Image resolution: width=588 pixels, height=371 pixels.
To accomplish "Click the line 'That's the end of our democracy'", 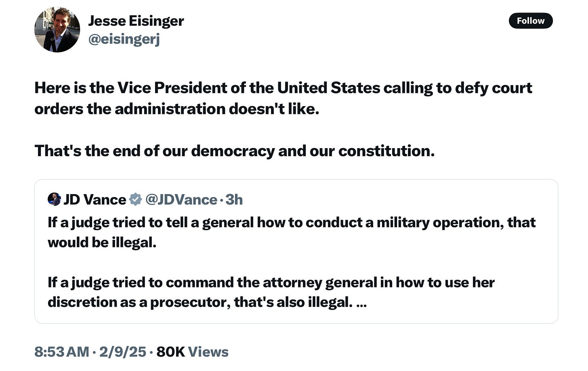I will click(235, 151).
